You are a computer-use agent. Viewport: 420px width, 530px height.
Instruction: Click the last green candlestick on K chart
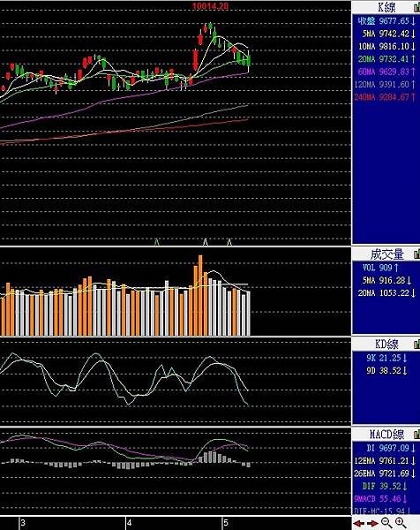[249, 61]
